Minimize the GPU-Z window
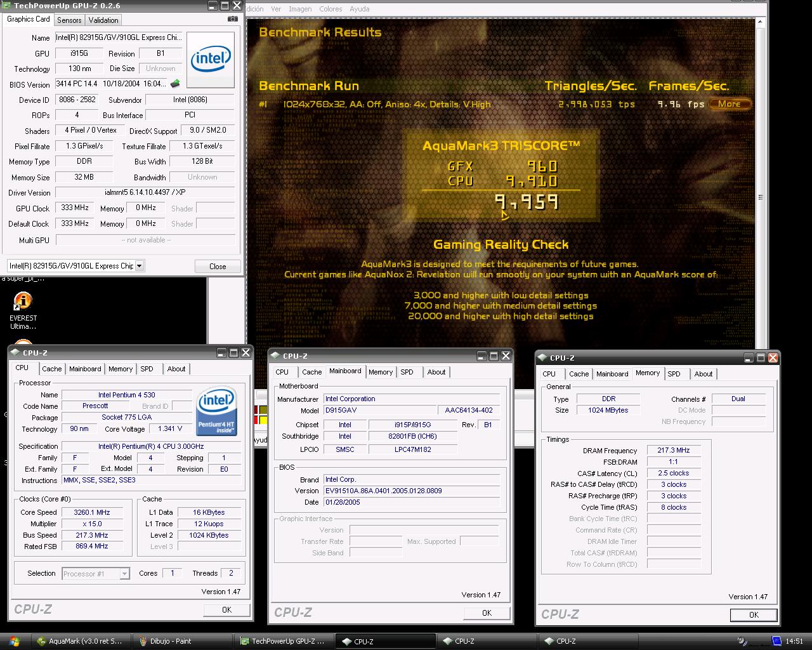 click(212, 6)
